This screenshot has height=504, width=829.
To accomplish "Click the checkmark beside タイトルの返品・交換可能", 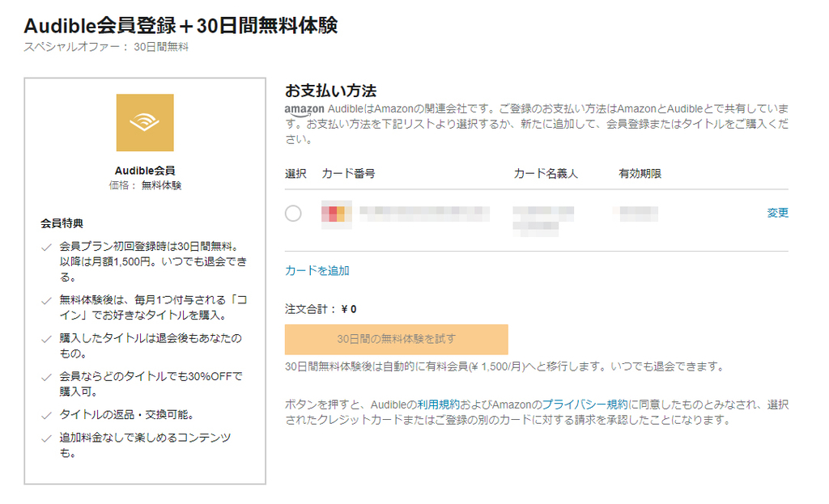I will (46, 415).
